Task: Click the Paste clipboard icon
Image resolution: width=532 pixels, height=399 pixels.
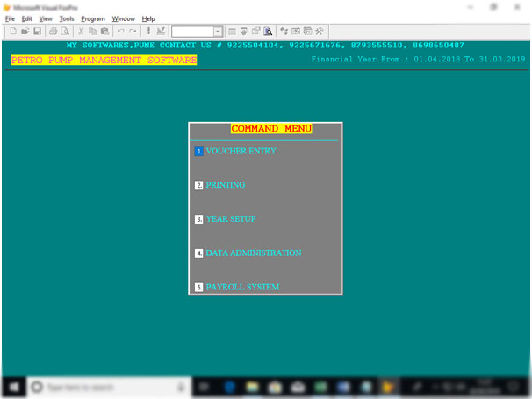Action: [x=104, y=32]
